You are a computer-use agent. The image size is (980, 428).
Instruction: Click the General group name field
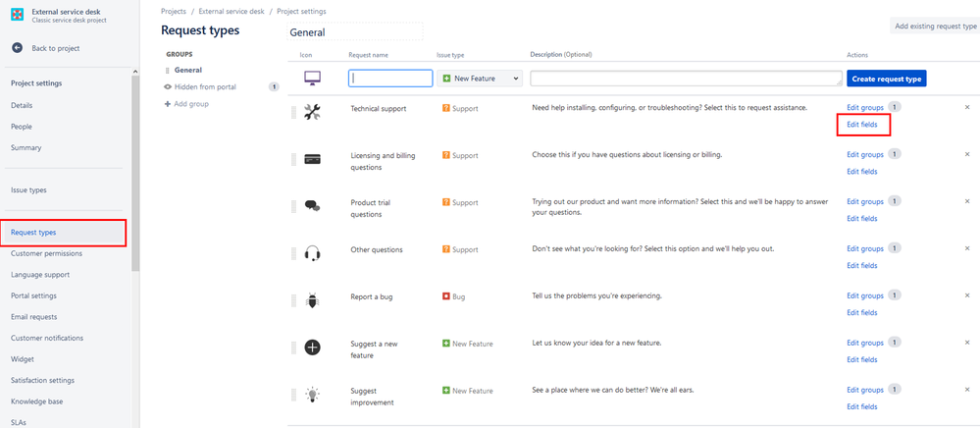pos(355,32)
